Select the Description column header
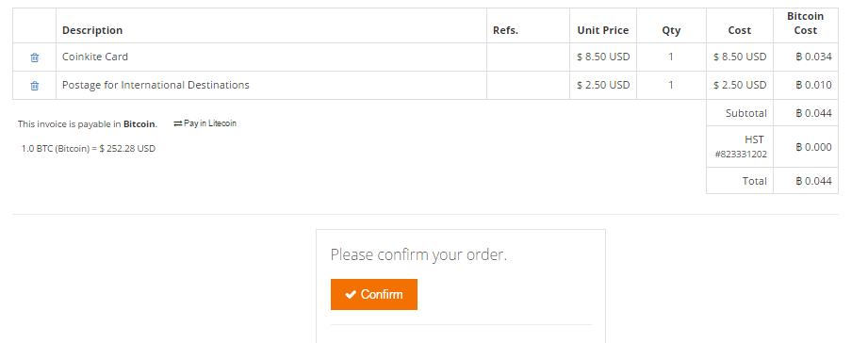 click(x=92, y=30)
